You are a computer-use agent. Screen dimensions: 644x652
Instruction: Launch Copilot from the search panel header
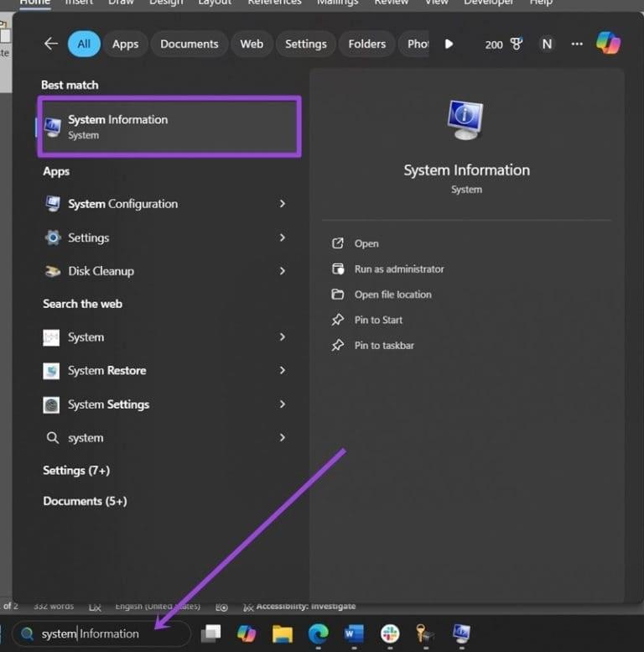pos(608,43)
